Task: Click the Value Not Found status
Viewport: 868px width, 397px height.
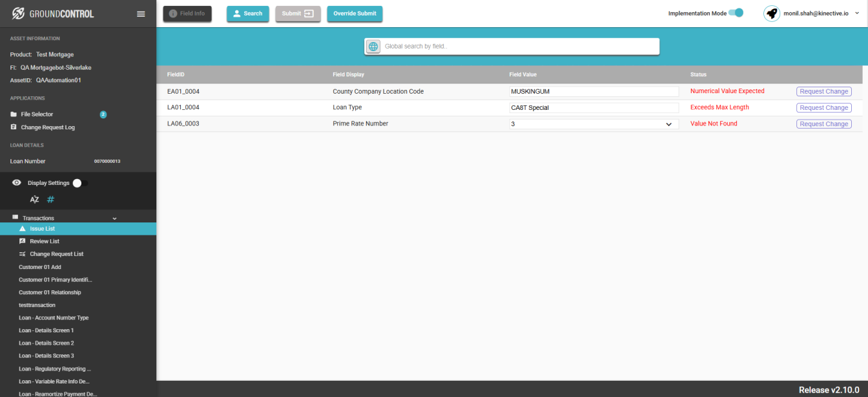Action: [x=714, y=123]
